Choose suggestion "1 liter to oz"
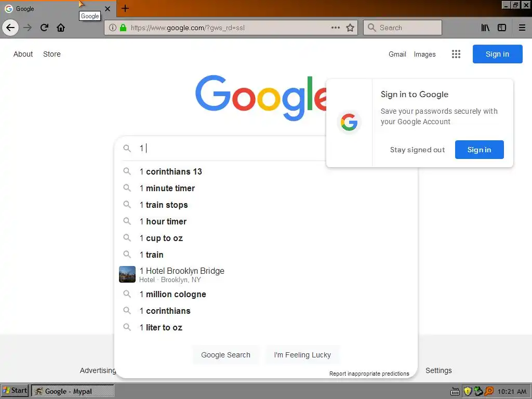 [266, 327]
